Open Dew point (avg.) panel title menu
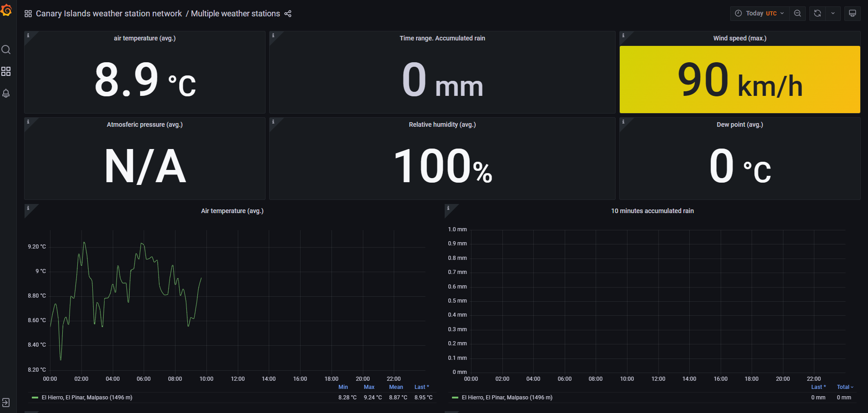Image resolution: width=868 pixels, height=413 pixels. (x=740, y=124)
